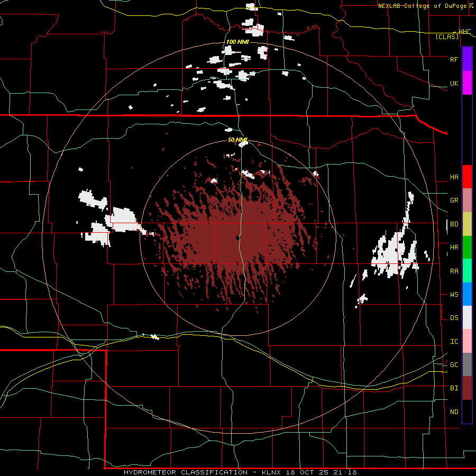476x476 pixels.
Task: Click the HA red color swatch
Action: click(x=467, y=177)
